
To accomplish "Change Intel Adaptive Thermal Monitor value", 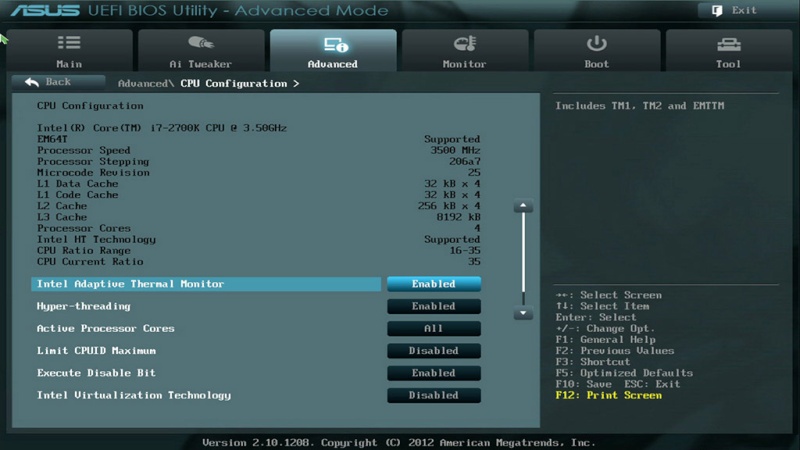I will click(x=434, y=284).
